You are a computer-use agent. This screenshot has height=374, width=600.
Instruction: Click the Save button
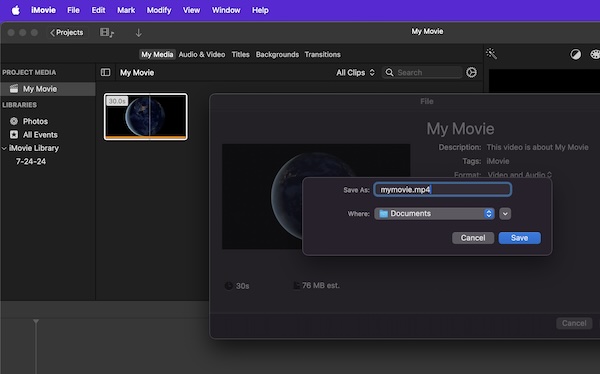pos(520,238)
